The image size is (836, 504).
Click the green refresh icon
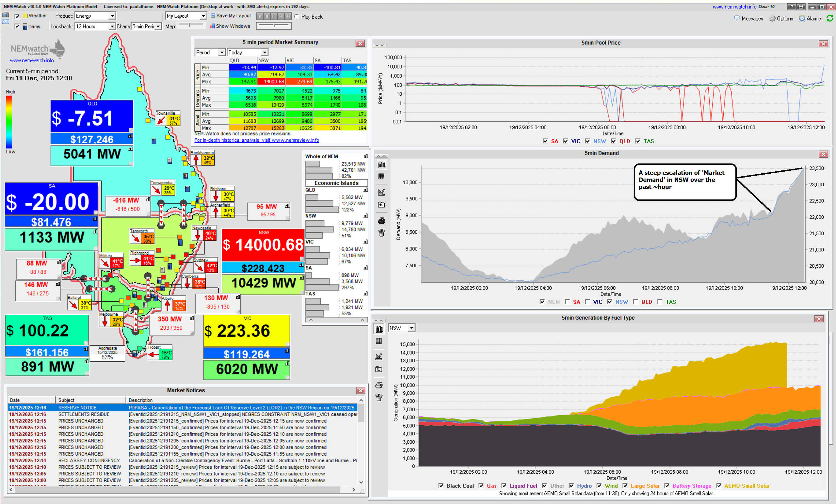pyautogui.click(x=829, y=18)
